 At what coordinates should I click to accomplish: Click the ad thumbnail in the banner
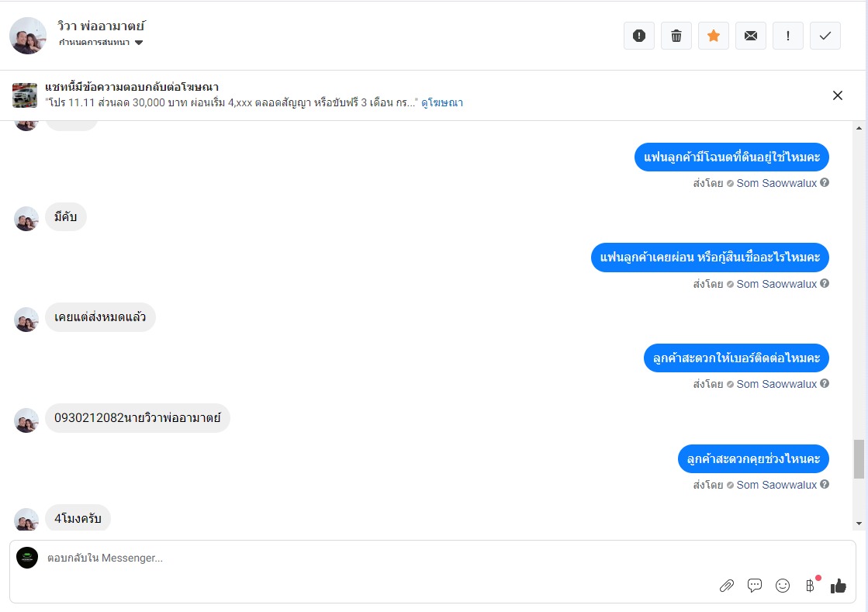pyautogui.click(x=25, y=95)
